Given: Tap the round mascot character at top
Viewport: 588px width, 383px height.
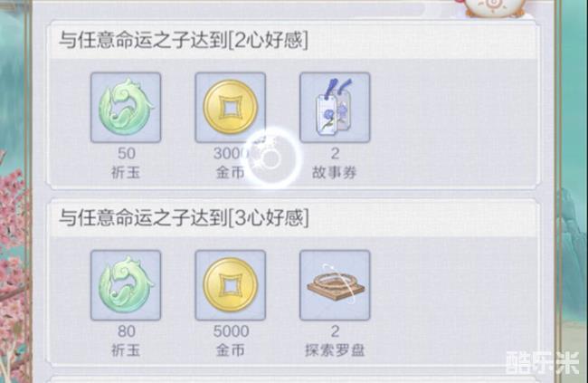Looking at the screenshot, I should coord(492,8).
